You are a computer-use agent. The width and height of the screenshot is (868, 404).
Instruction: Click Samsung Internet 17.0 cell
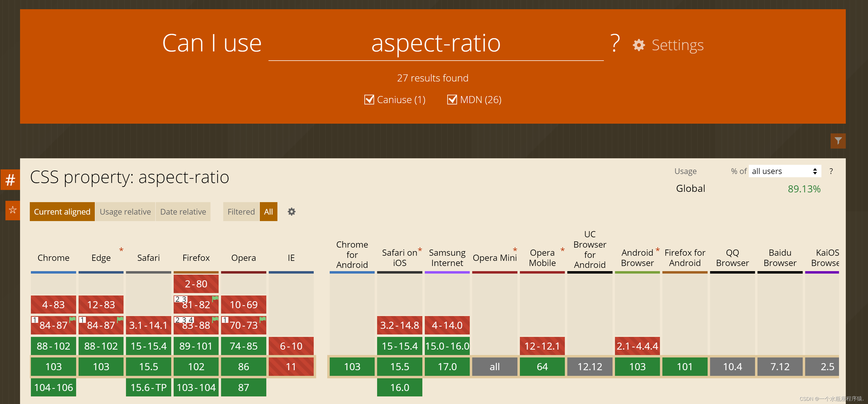click(447, 366)
